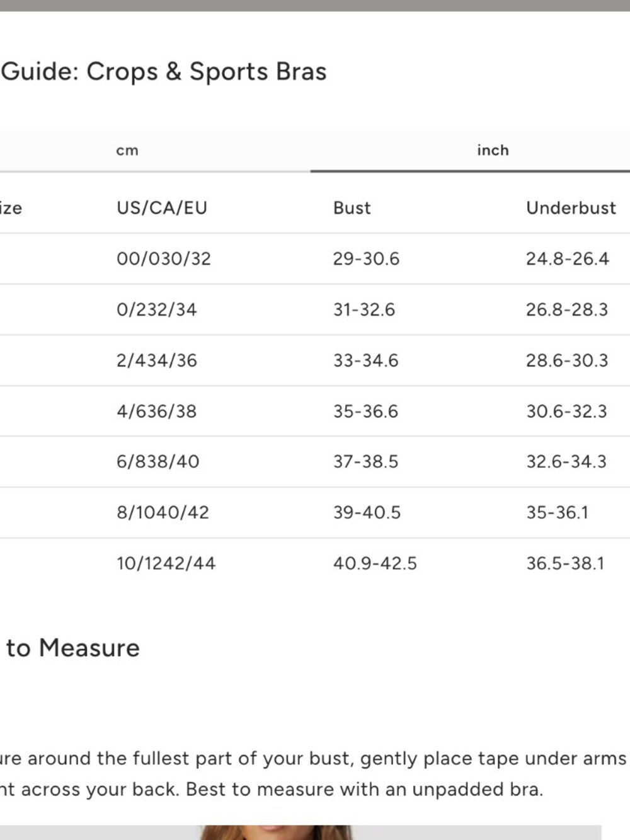
Task: Select underbust value 35-36.1
Action: tap(557, 512)
